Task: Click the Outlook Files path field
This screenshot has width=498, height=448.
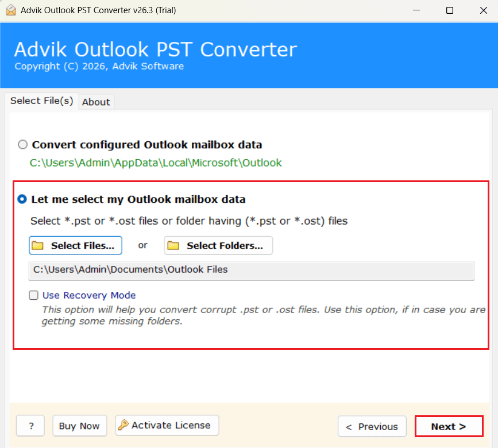Action: [252, 270]
